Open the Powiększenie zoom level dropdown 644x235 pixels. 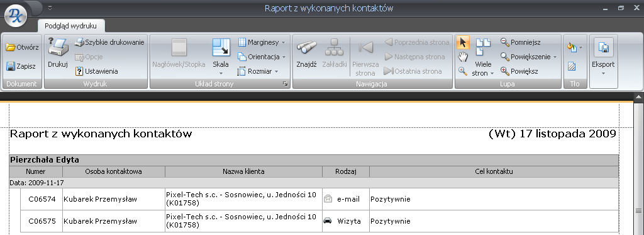(x=528, y=56)
